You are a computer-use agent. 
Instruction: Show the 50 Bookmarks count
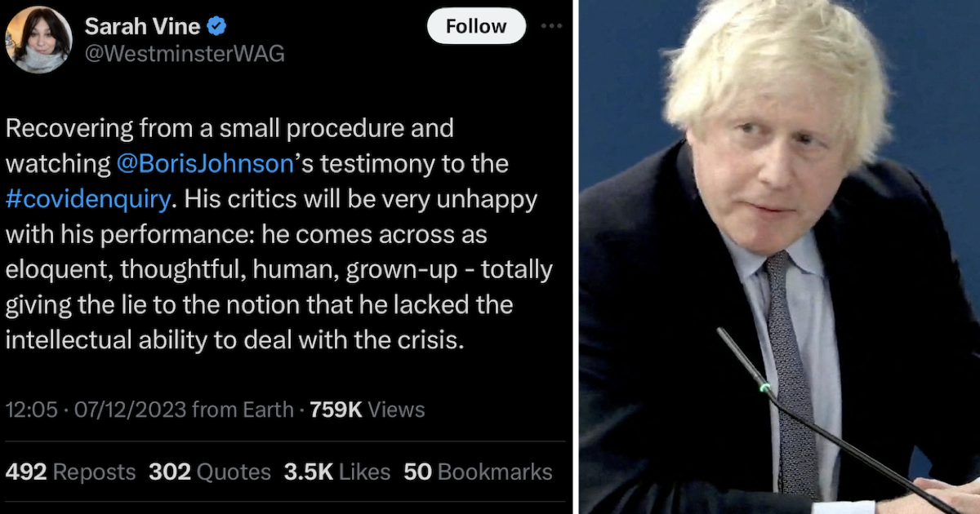coord(479,472)
